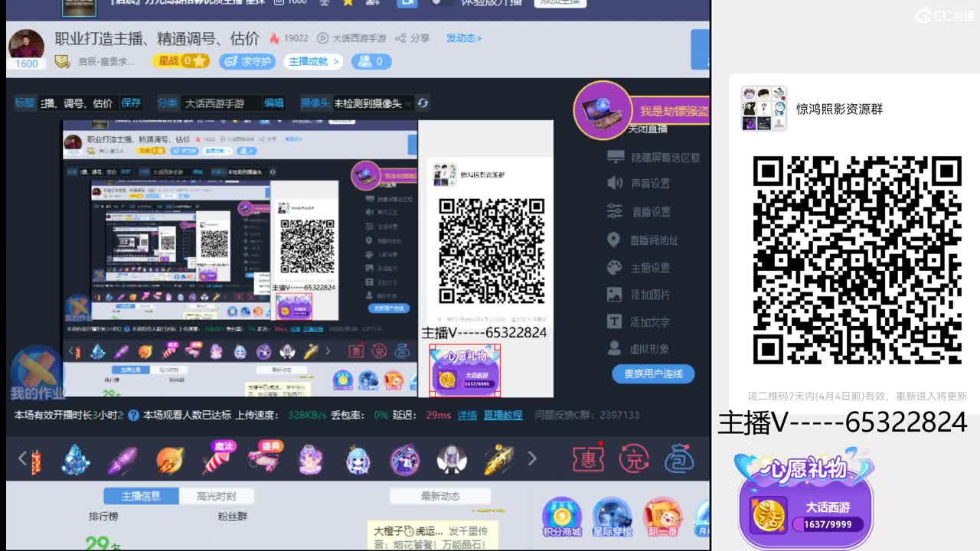Image resolution: width=980 pixels, height=551 pixels.
Task: Select 隐藏屏幕选区框 monitor icon option
Action: [x=653, y=157]
